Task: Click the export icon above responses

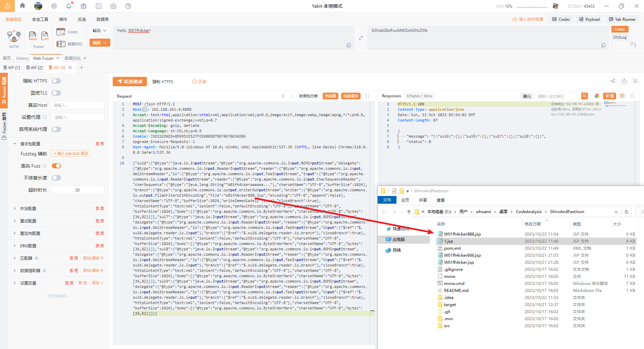Action: (x=624, y=81)
